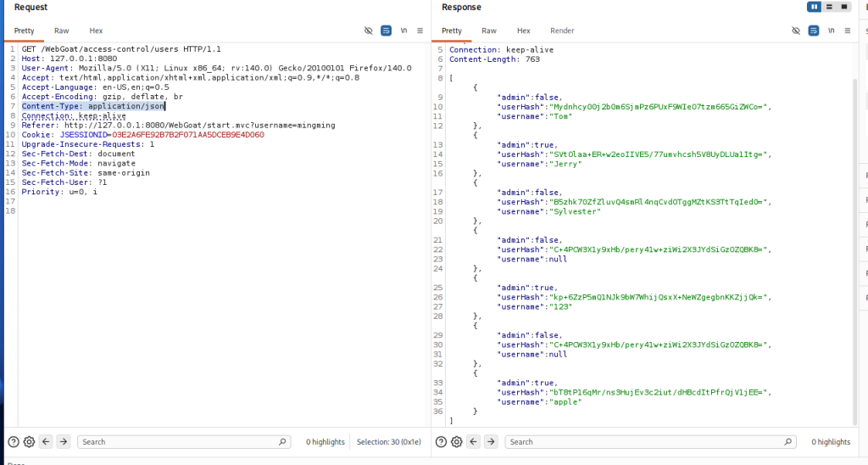Switch Request view to Hex tab
The height and width of the screenshot is (465, 868).
(x=96, y=31)
